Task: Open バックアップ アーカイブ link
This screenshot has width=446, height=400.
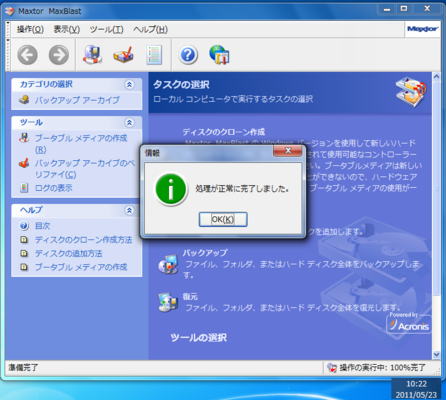Action: [77, 100]
